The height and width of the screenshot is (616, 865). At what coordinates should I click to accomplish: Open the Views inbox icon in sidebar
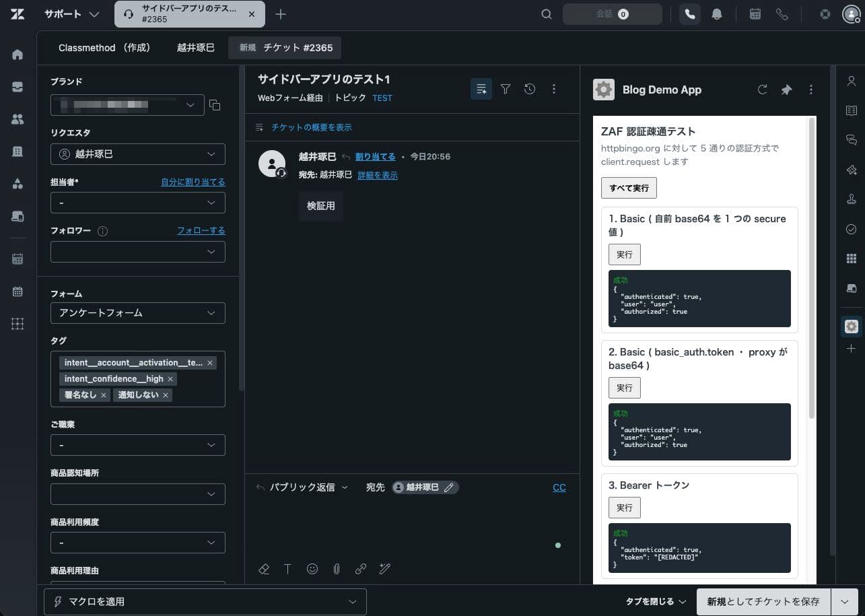(18, 87)
